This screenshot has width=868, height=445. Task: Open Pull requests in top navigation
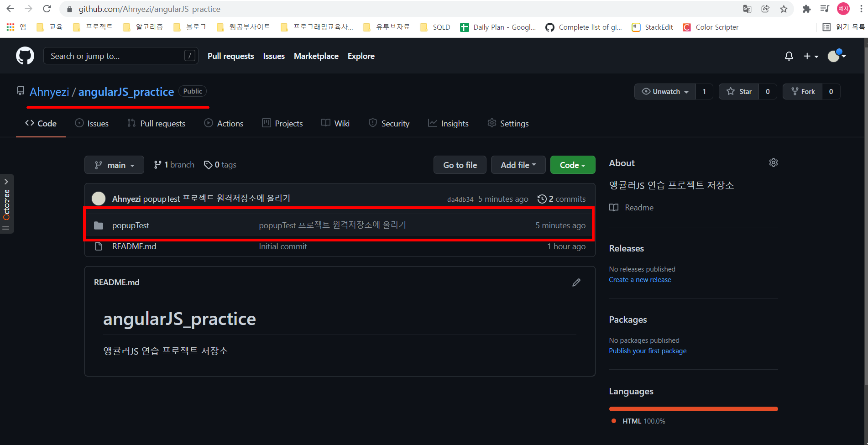point(230,56)
